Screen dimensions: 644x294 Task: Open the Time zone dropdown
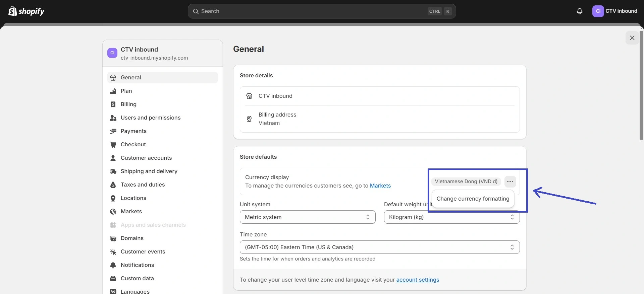click(380, 247)
